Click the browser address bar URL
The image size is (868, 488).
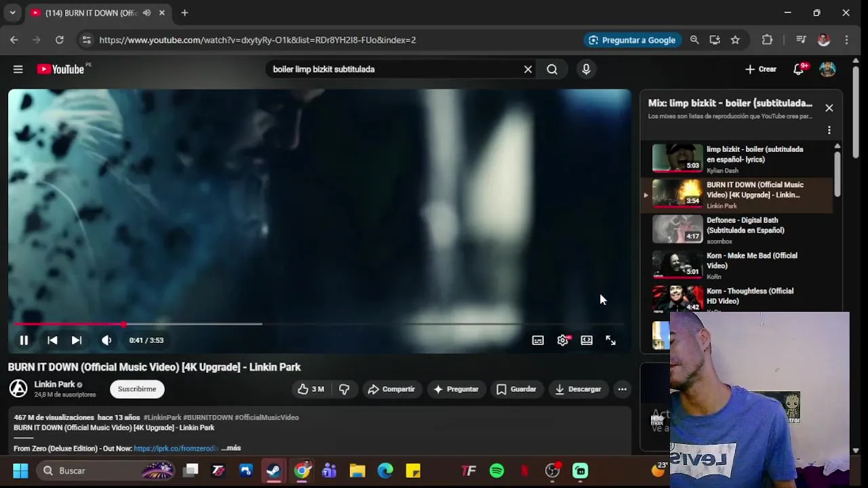258,40
